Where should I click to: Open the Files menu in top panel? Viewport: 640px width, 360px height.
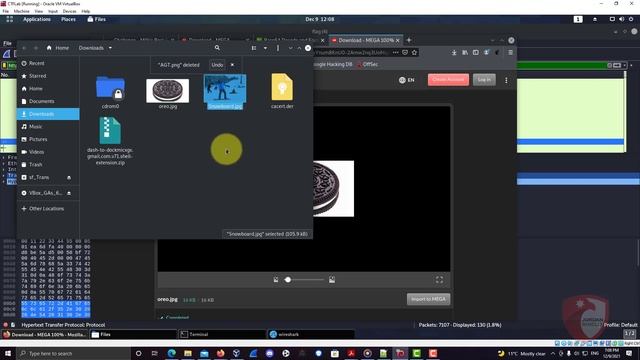pos(97,19)
